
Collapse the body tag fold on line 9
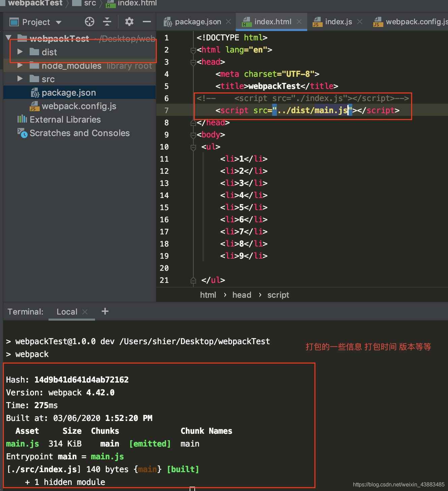pos(193,135)
